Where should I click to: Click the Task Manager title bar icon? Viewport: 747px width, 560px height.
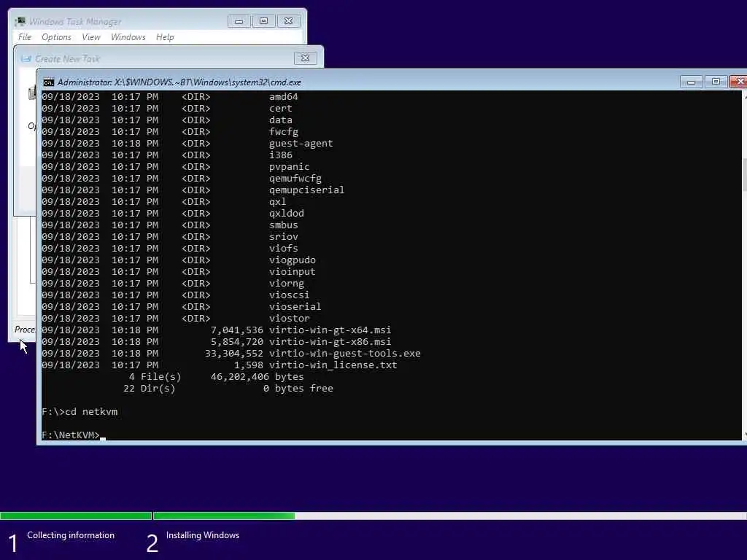20,21
